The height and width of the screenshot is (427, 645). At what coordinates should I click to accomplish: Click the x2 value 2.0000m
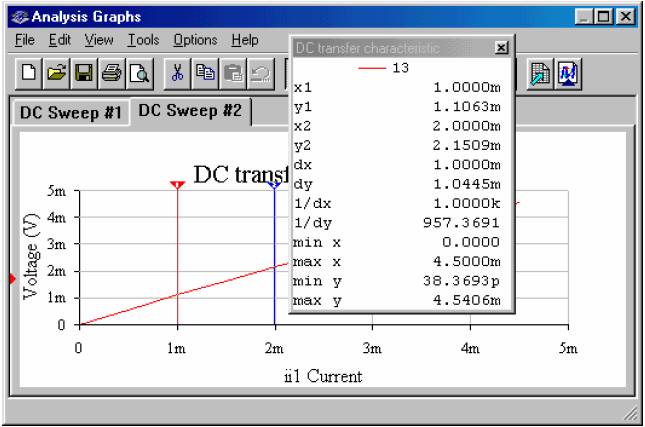click(467, 126)
